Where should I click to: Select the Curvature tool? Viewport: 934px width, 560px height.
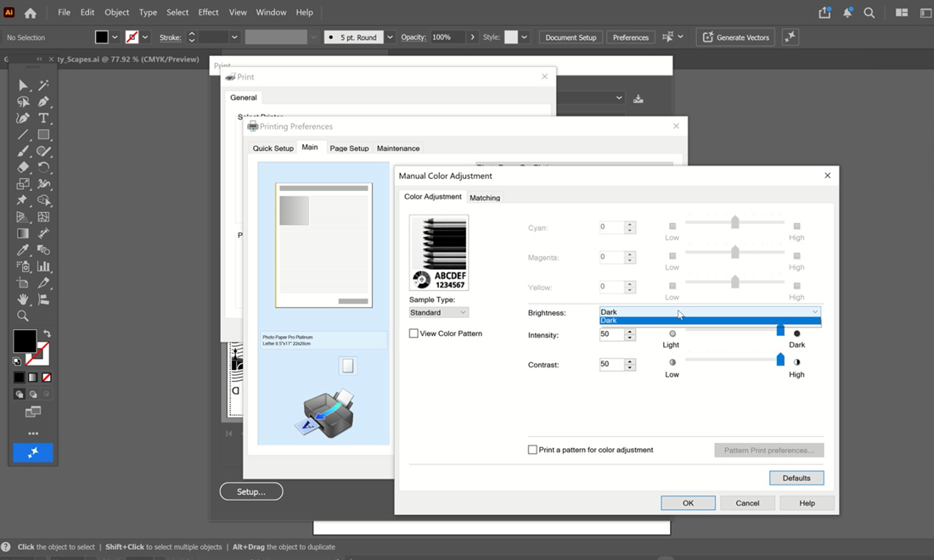pyautogui.click(x=23, y=118)
